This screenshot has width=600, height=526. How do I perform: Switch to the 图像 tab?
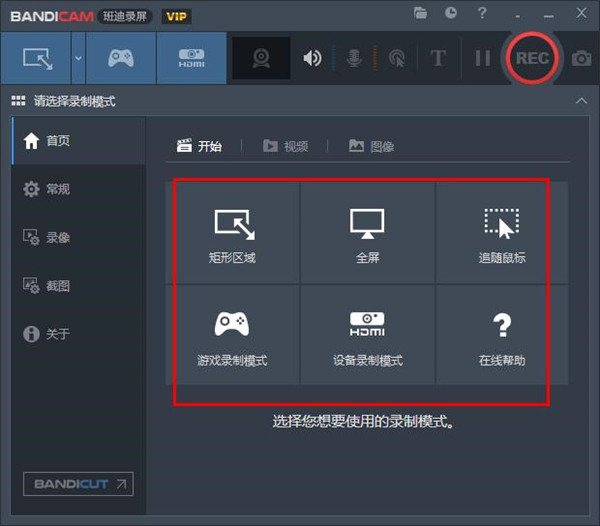click(x=372, y=146)
